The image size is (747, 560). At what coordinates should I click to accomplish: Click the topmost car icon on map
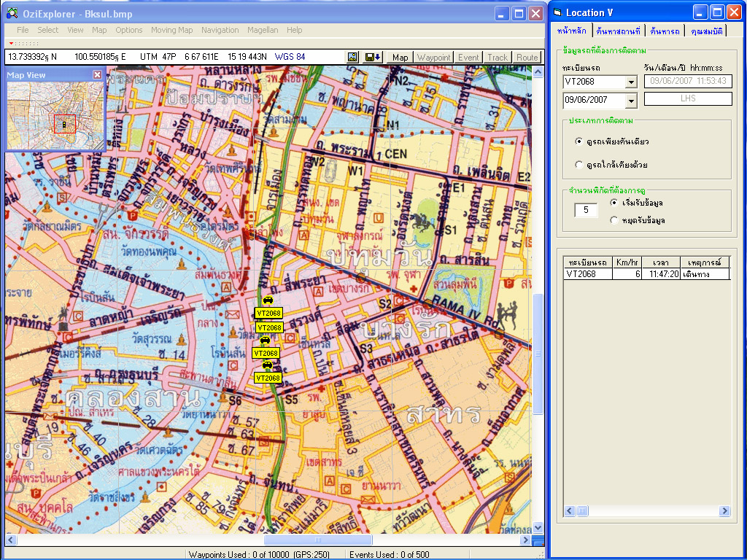click(x=268, y=300)
